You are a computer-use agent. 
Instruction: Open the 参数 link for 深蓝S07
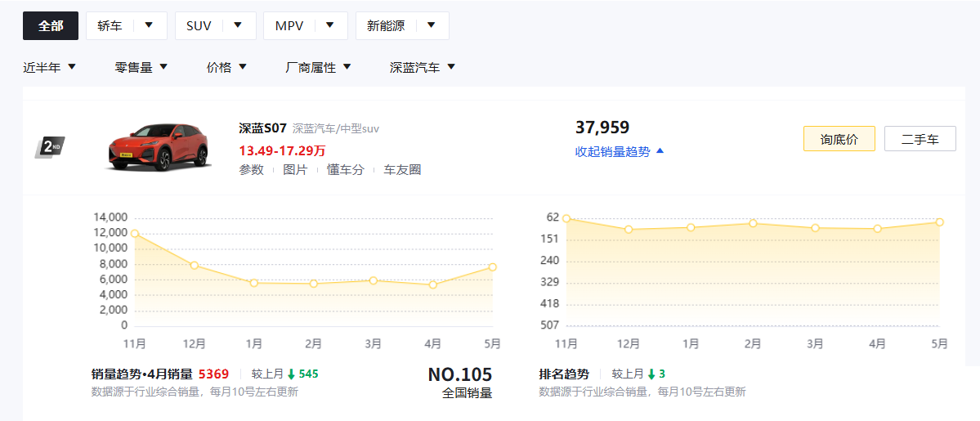click(251, 169)
